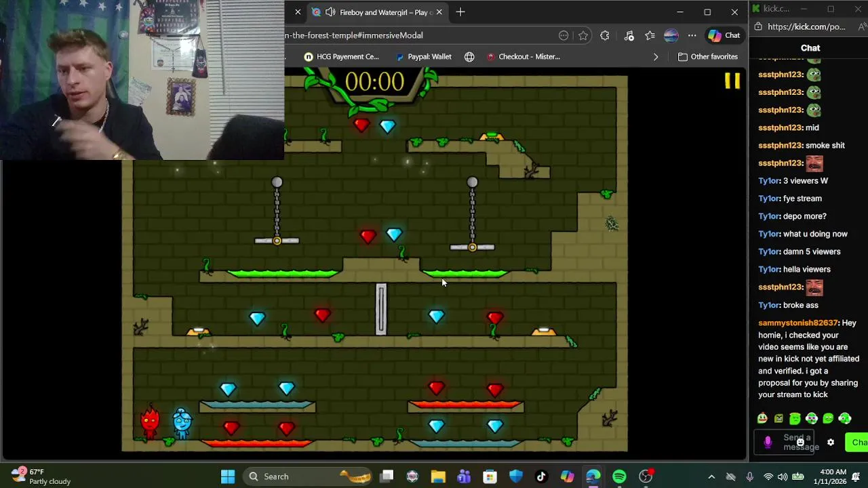Open TikTok from the taskbar
Image resolution: width=868 pixels, height=488 pixels.
point(541,476)
